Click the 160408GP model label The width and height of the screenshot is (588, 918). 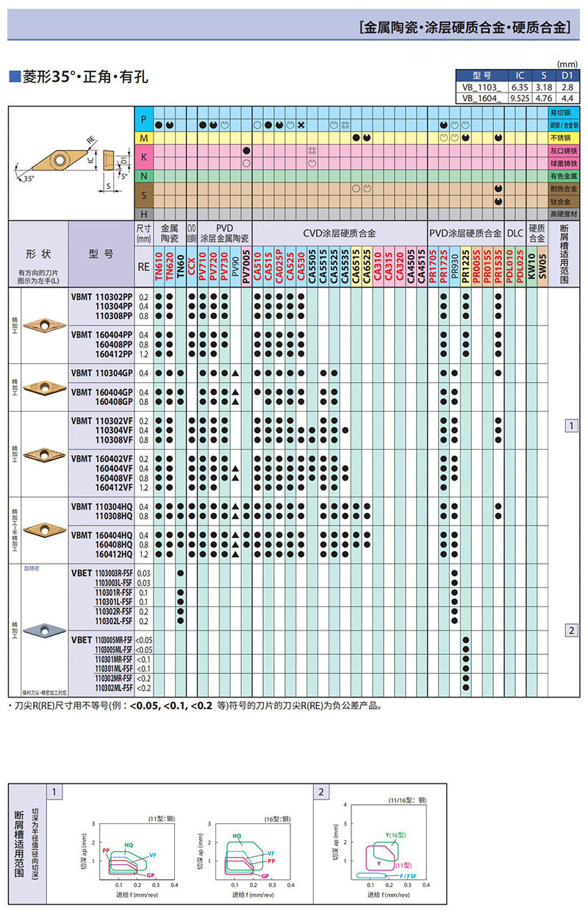[112, 402]
